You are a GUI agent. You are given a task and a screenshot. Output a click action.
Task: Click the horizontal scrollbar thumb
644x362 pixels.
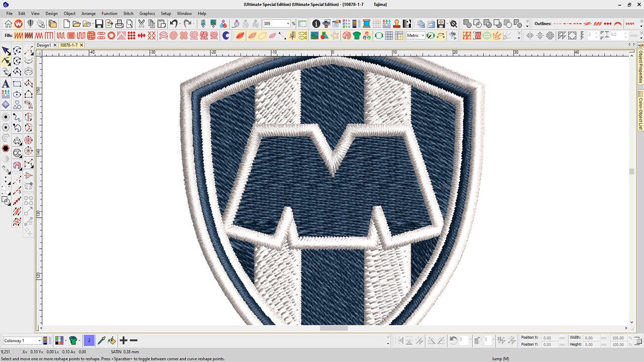pyautogui.click(x=334, y=328)
